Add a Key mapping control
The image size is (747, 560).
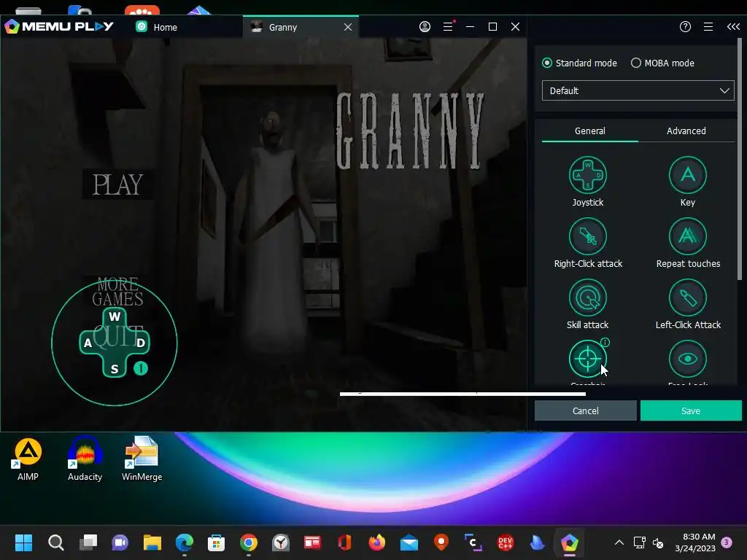[x=687, y=175]
